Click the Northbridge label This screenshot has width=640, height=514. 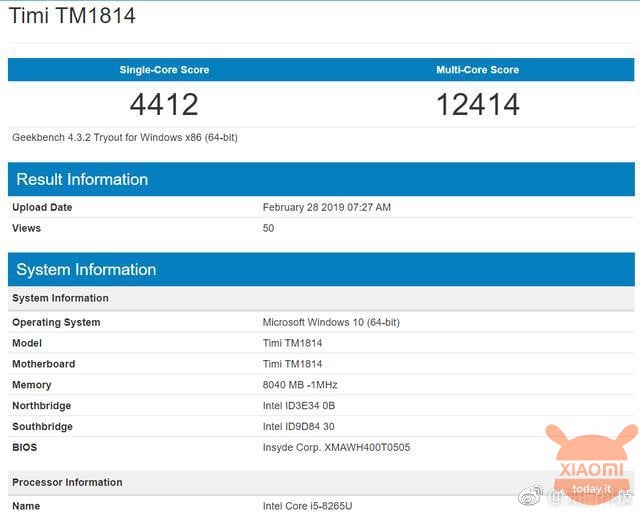(42, 406)
